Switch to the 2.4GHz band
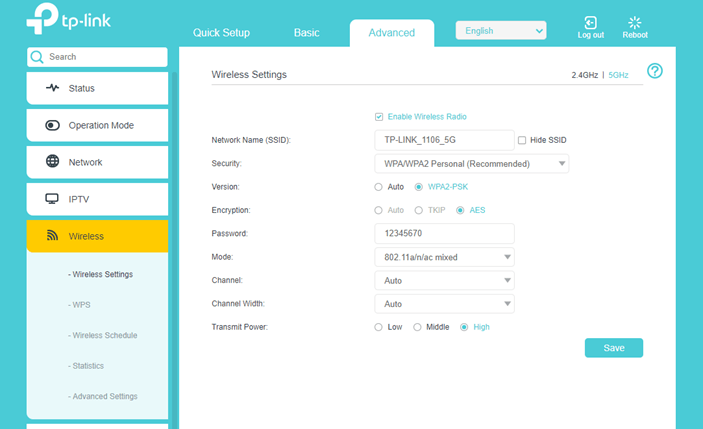703x429 pixels. point(585,75)
